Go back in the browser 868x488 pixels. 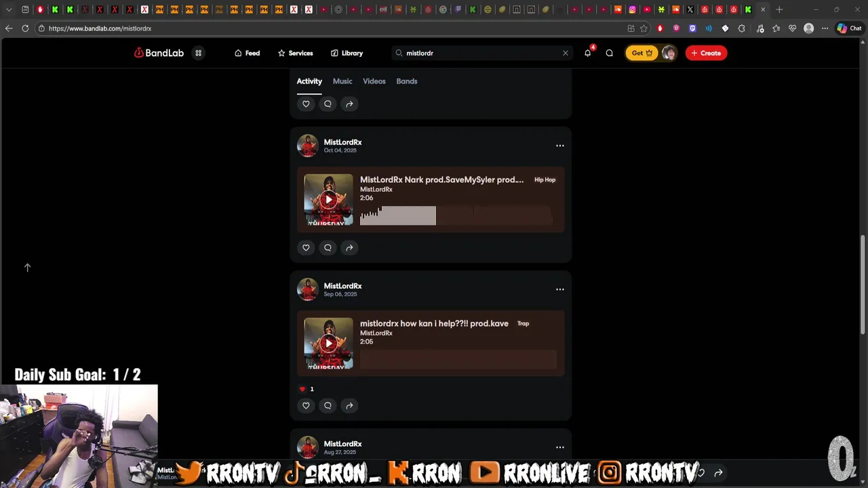click(x=8, y=28)
